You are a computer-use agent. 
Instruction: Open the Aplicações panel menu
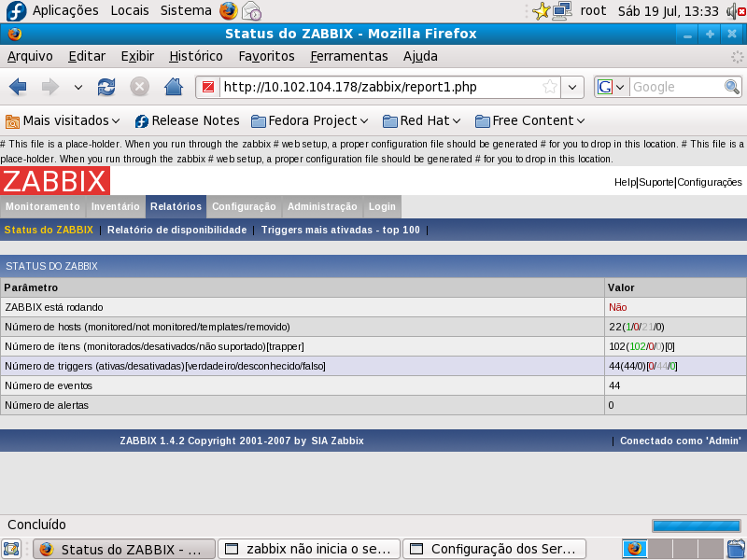point(65,10)
